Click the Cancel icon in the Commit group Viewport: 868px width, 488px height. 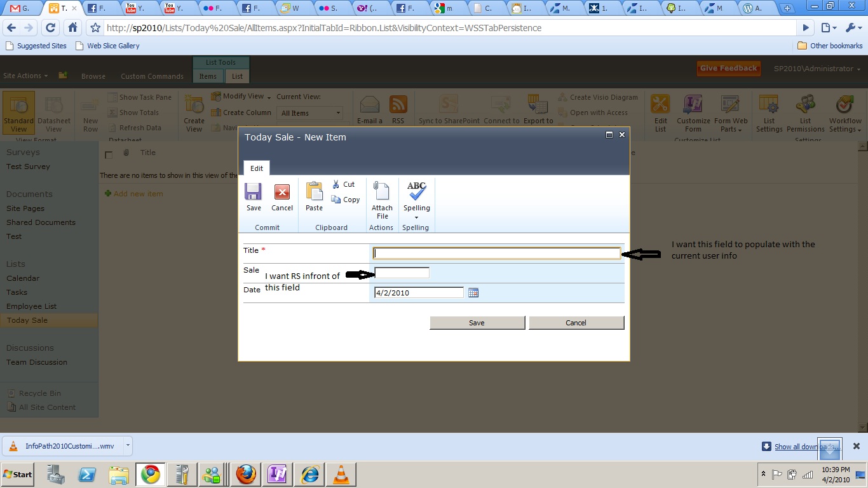coord(282,193)
